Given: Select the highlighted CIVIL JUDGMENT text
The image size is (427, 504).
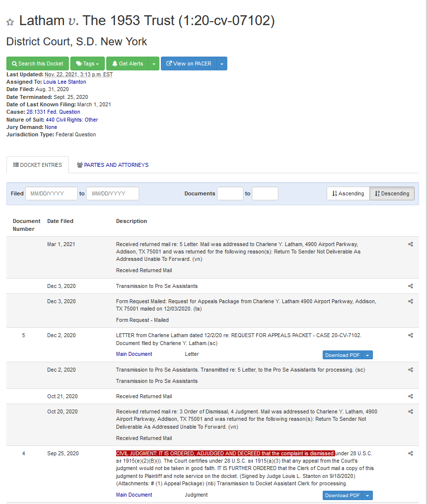Looking at the screenshot, I should pyautogui.click(x=225, y=453).
